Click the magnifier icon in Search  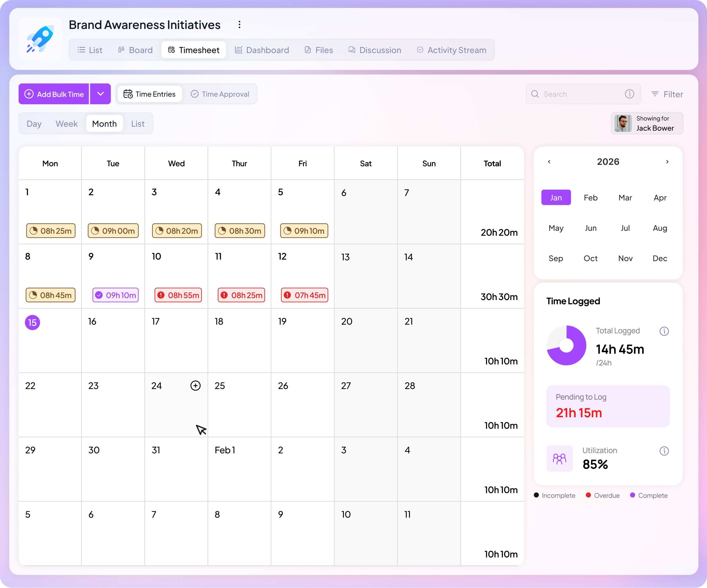[x=535, y=94]
